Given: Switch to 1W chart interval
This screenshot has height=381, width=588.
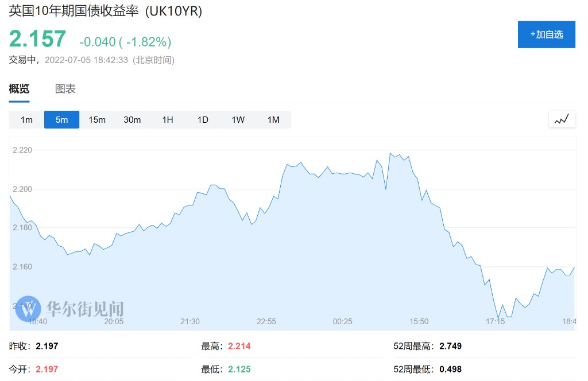Looking at the screenshot, I should [x=238, y=120].
